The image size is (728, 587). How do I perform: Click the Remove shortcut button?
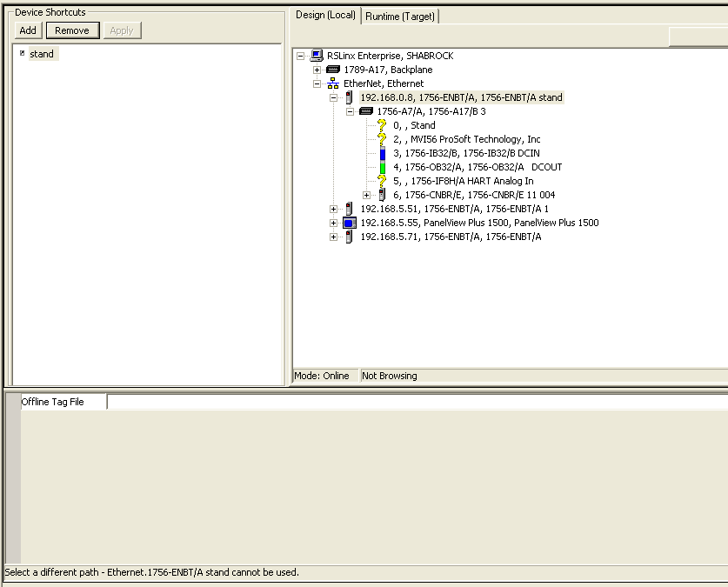click(72, 30)
